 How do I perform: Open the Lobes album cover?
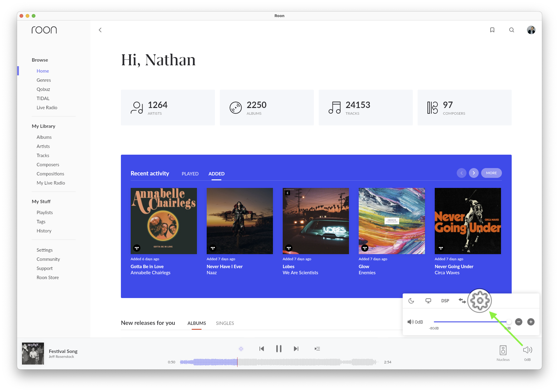click(x=316, y=221)
